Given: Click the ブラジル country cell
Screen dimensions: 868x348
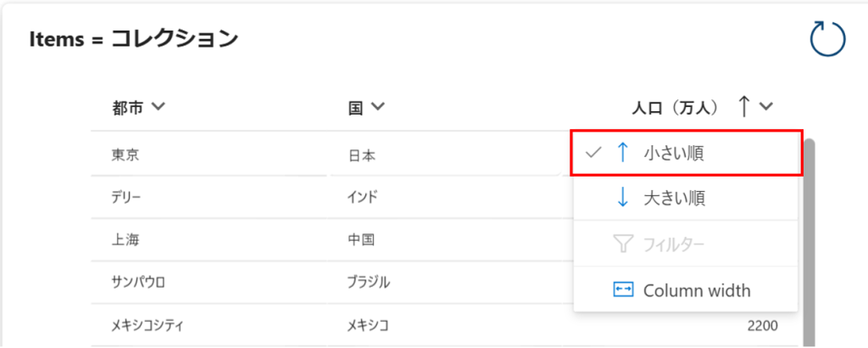Looking at the screenshot, I should (370, 283).
